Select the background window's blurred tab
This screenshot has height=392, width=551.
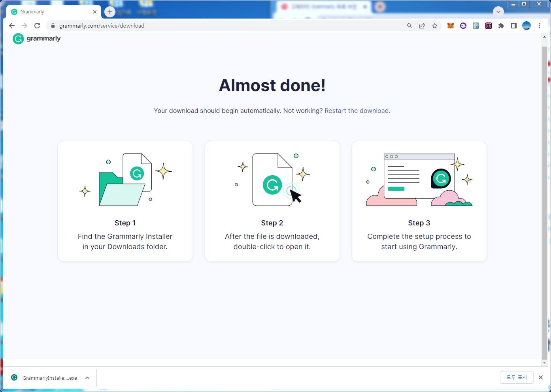pyautogui.click(x=323, y=7)
